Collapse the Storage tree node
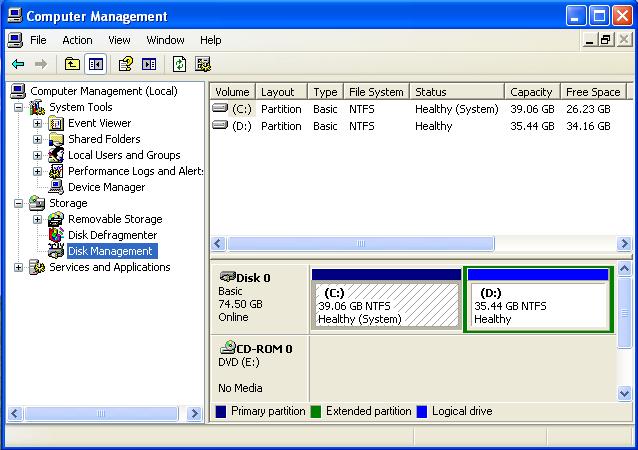The width and height of the screenshot is (638, 450). (19, 203)
